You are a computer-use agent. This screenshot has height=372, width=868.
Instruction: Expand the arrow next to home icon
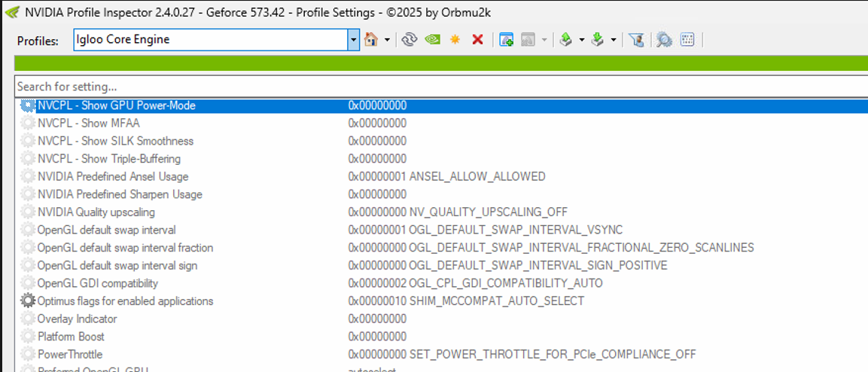pyautogui.click(x=387, y=40)
